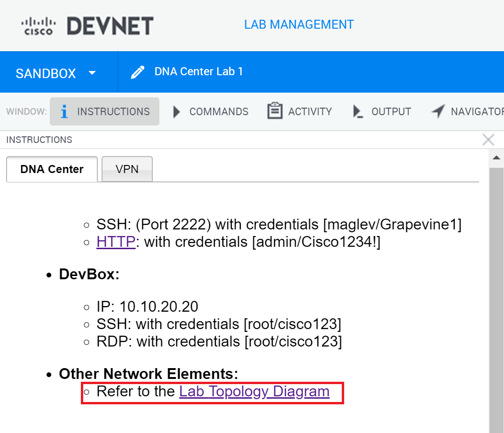Open the Lab Topology Diagram link
Screen dimensions: 504x433
coord(254,392)
